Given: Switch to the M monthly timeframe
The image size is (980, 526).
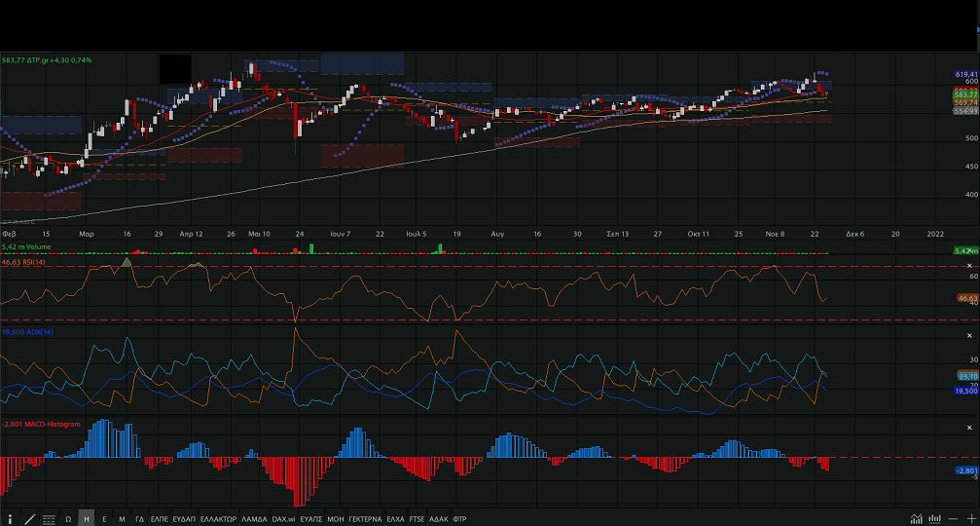Looking at the screenshot, I should [122, 518].
